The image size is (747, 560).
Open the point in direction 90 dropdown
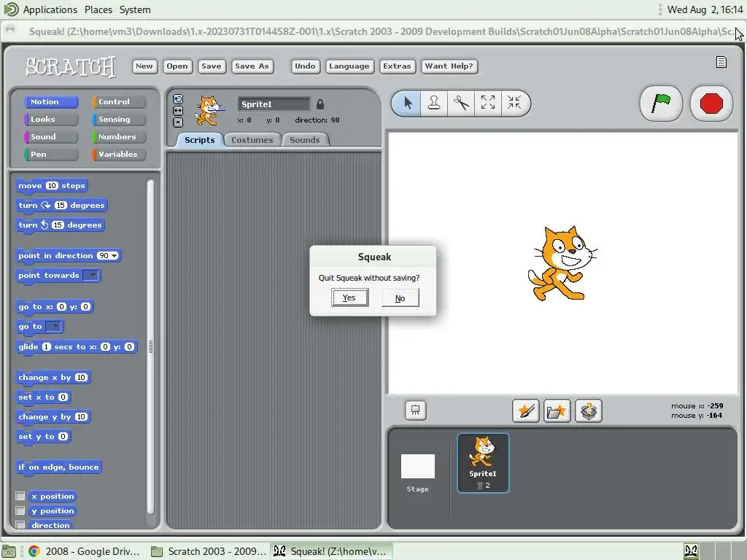tap(115, 256)
